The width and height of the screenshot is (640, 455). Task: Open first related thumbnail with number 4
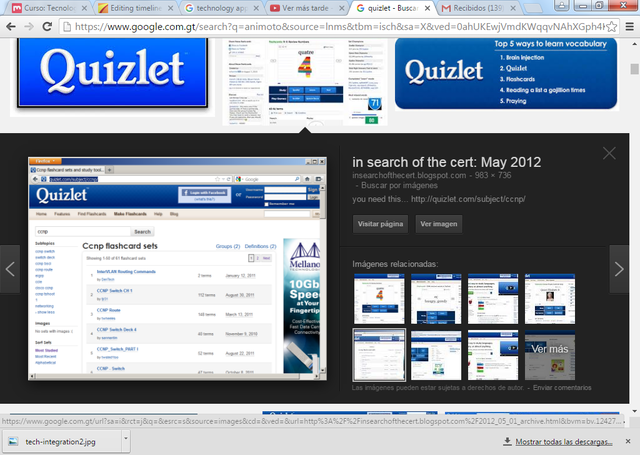(379, 299)
